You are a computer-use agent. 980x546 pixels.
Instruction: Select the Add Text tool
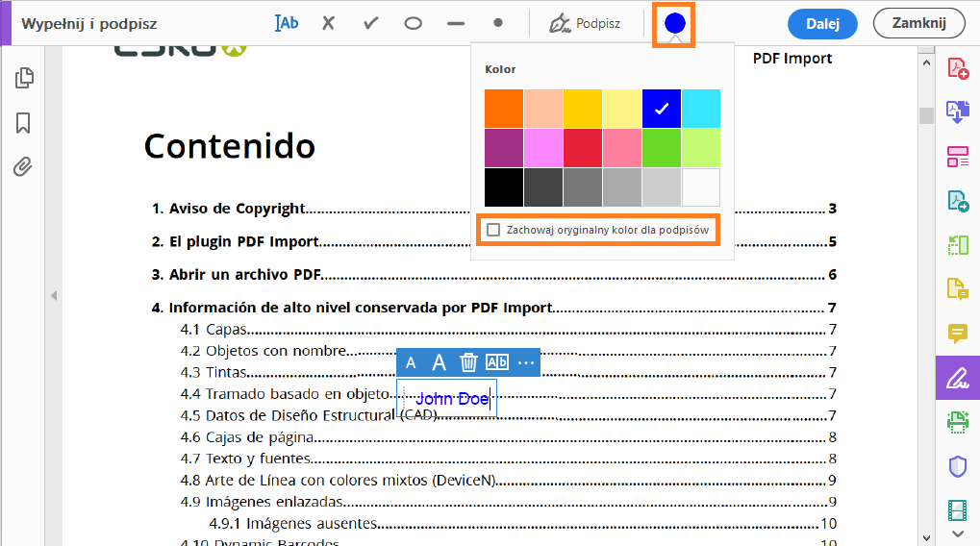pos(287,23)
